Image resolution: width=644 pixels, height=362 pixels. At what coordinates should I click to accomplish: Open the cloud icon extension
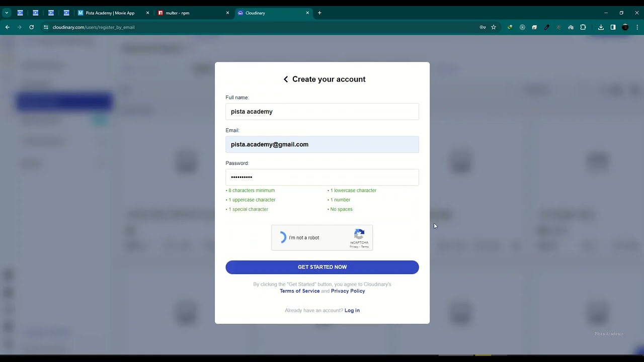(571, 27)
